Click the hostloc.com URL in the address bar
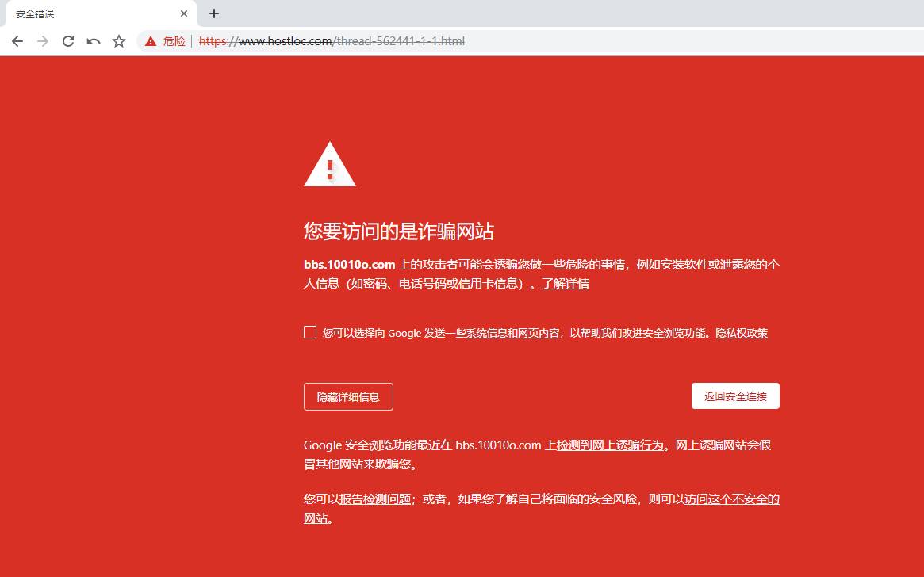The image size is (924, 577). (x=332, y=41)
